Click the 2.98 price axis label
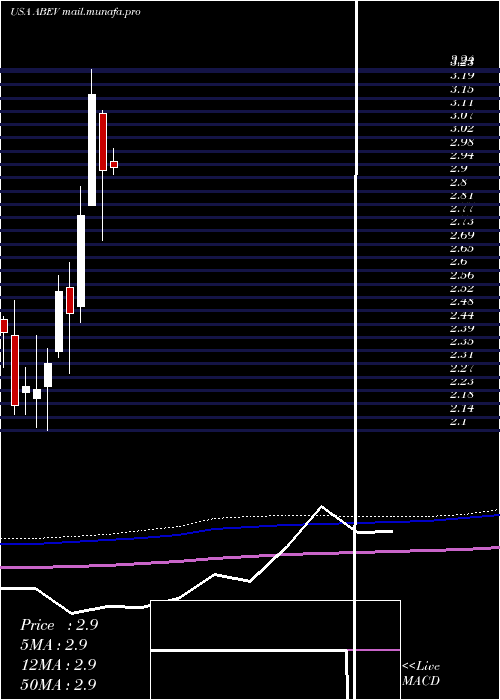This screenshot has width=500, height=700. coord(462,142)
